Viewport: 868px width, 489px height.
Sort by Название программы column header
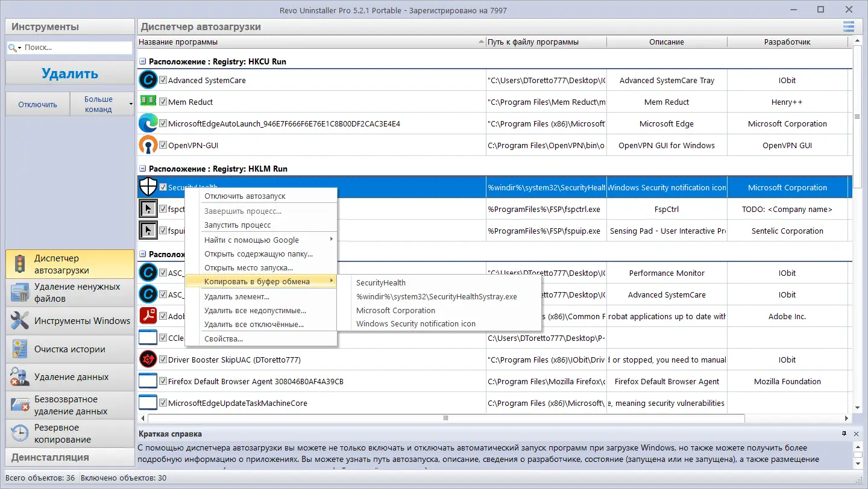[x=312, y=42]
